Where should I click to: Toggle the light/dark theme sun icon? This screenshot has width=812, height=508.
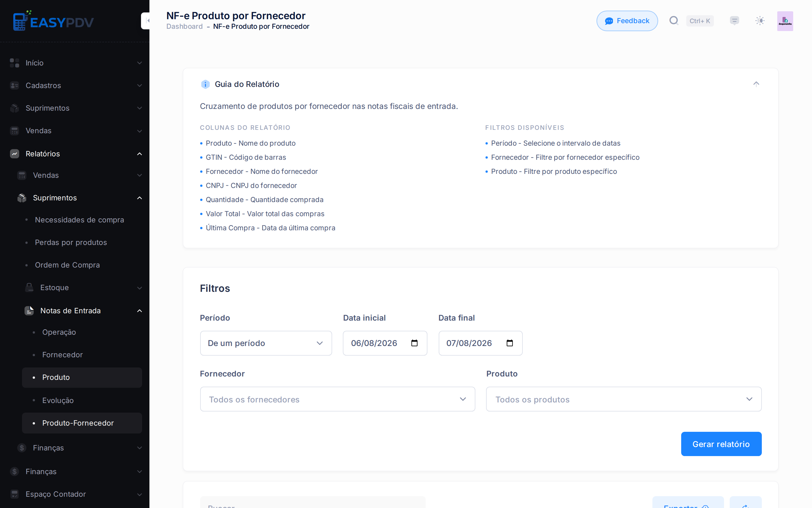[x=760, y=21]
